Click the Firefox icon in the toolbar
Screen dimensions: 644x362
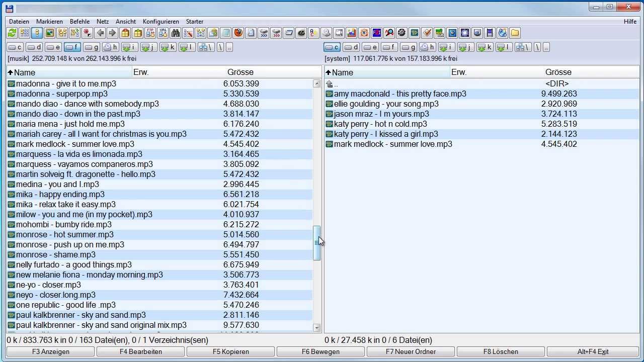coord(238,33)
